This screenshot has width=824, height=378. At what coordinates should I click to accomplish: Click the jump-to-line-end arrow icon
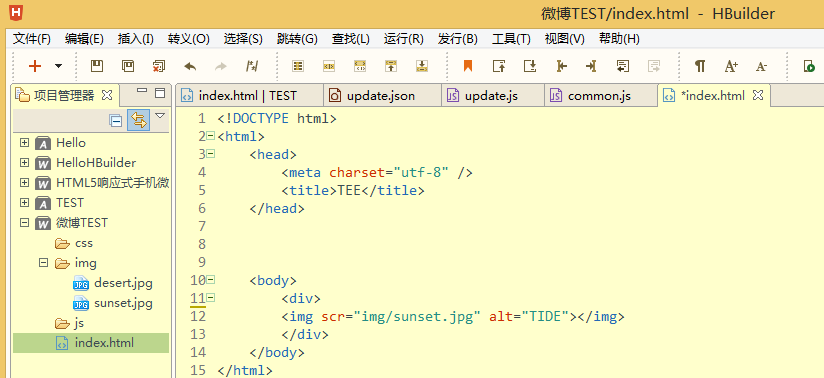pyautogui.click(x=591, y=66)
